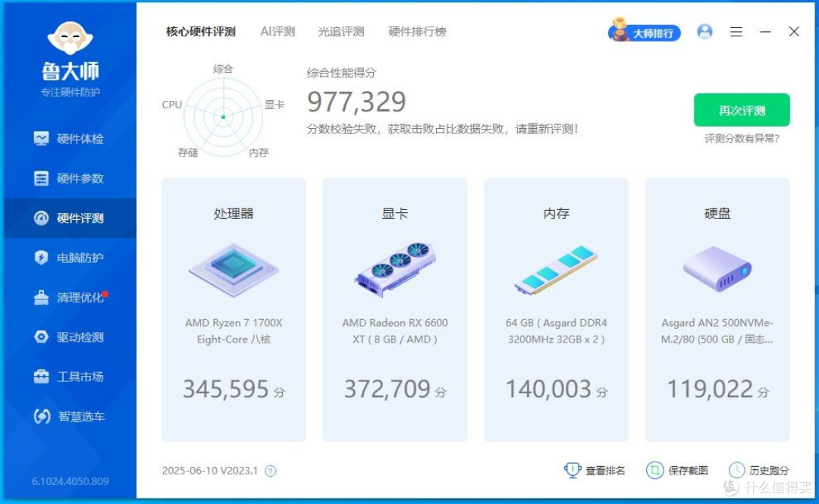Click the 硬件评测 gauge icon
The image size is (819, 504).
pos(41,218)
